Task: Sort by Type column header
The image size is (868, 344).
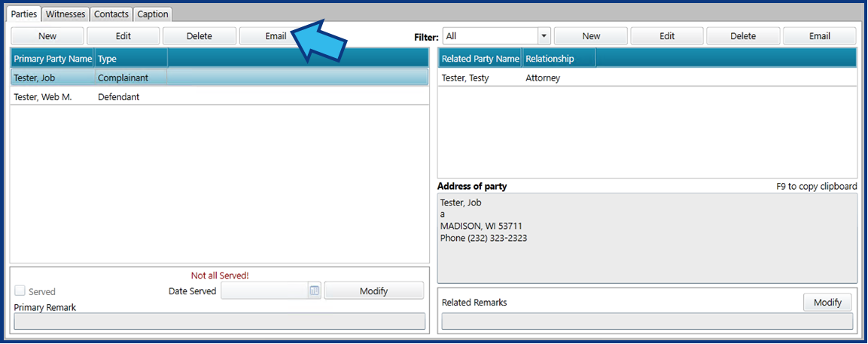Action: click(x=131, y=58)
